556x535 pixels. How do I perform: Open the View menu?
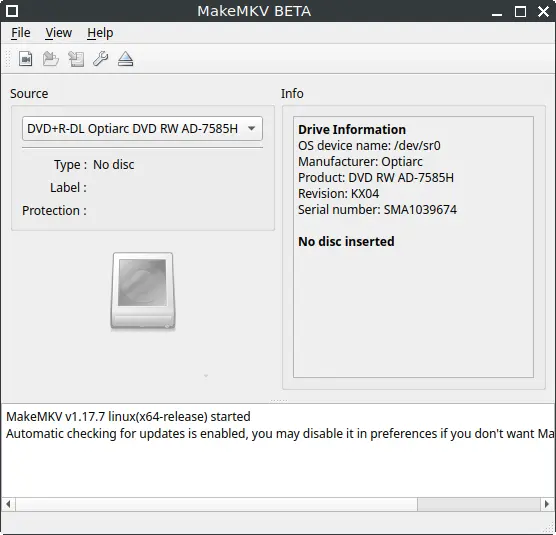click(x=59, y=33)
